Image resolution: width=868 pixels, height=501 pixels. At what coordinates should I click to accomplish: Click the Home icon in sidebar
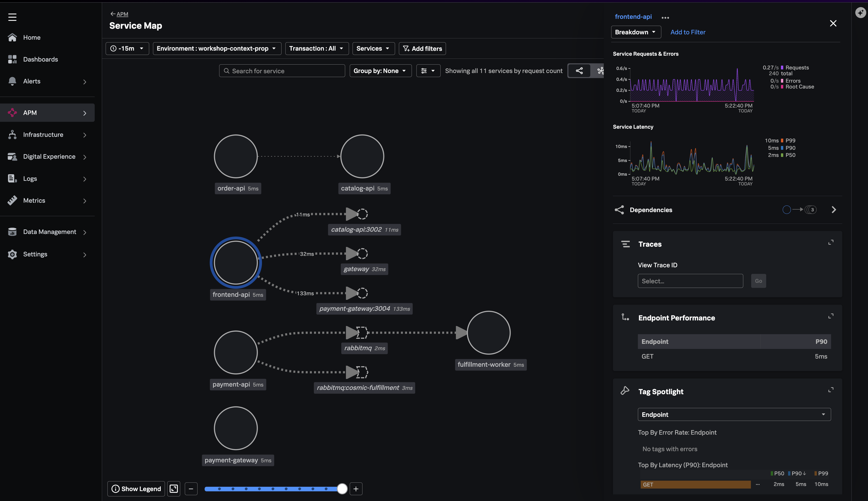tap(12, 37)
